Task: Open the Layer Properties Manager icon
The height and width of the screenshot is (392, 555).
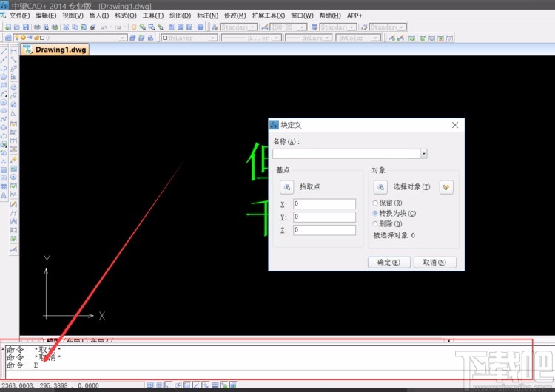Action: 8,38
